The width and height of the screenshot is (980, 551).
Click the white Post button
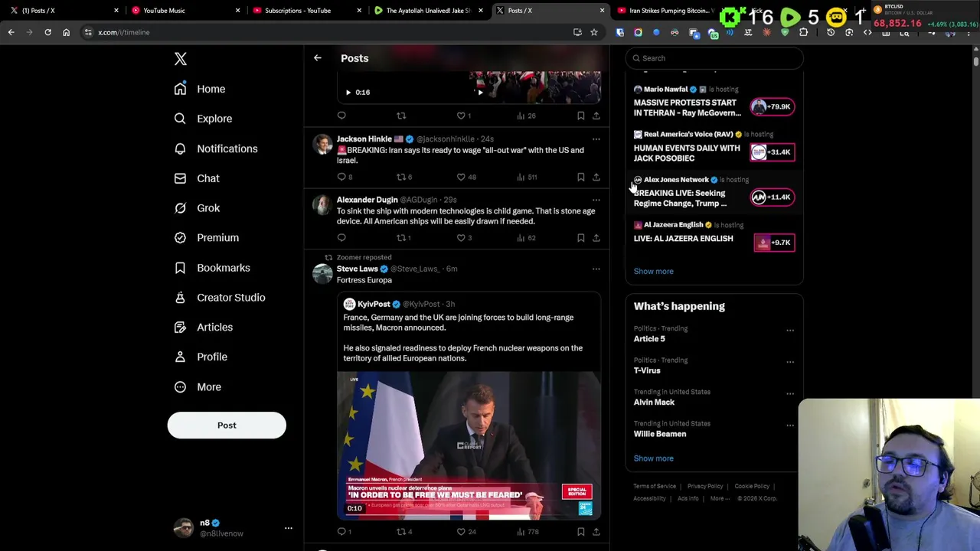[x=227, y=425]
